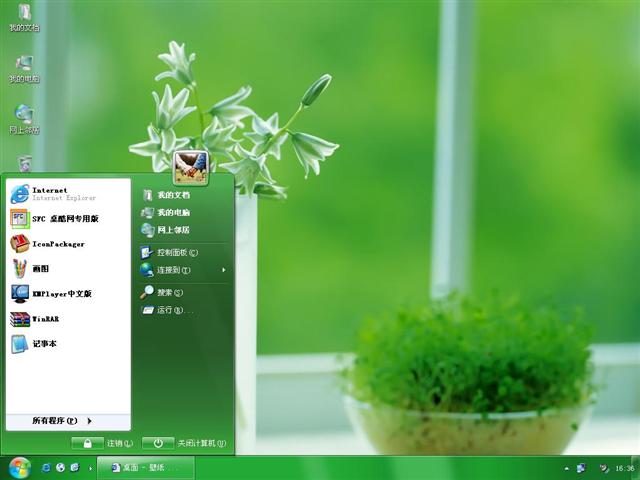Select the 我的电脑 desktop icon

24,69
